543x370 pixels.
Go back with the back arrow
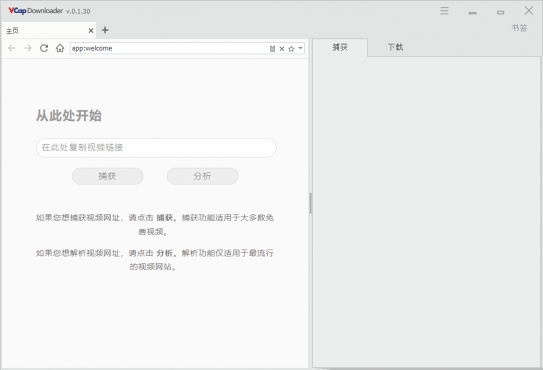(12, 48)
